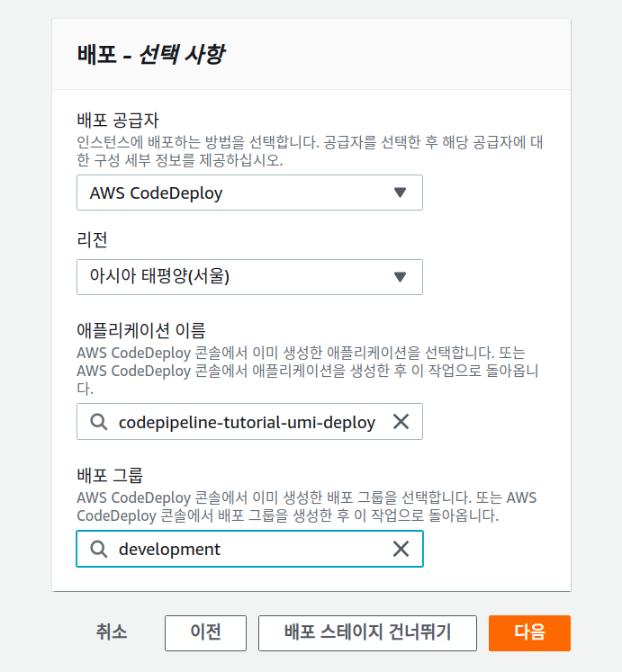Click the 배포 그룹 label
622x672 pixels.
point(110,475)
